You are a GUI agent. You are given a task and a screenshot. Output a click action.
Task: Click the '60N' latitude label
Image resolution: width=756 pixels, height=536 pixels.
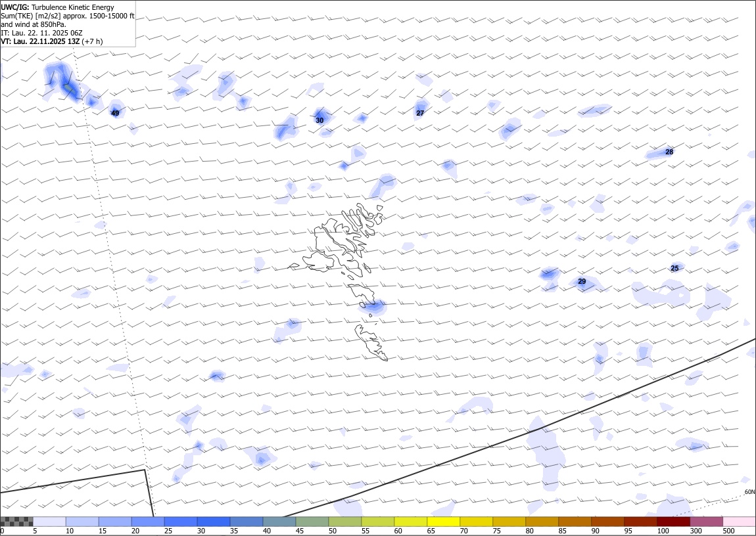[x=749, y=492]
